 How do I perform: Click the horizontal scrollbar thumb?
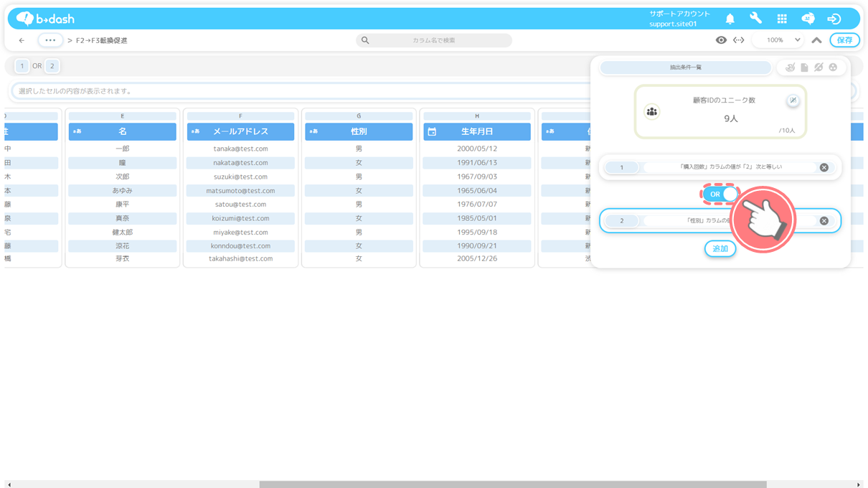(x=513, y=484)
